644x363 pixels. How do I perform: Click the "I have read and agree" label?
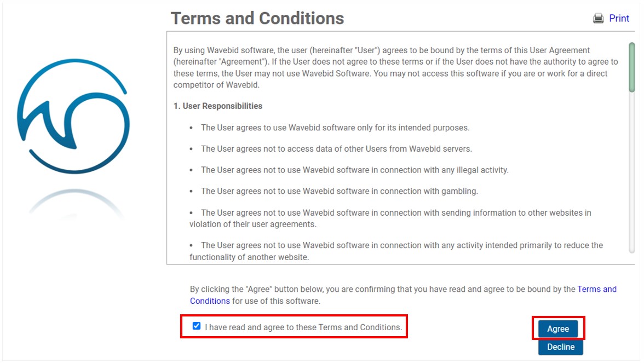click(x=303, y=327)
